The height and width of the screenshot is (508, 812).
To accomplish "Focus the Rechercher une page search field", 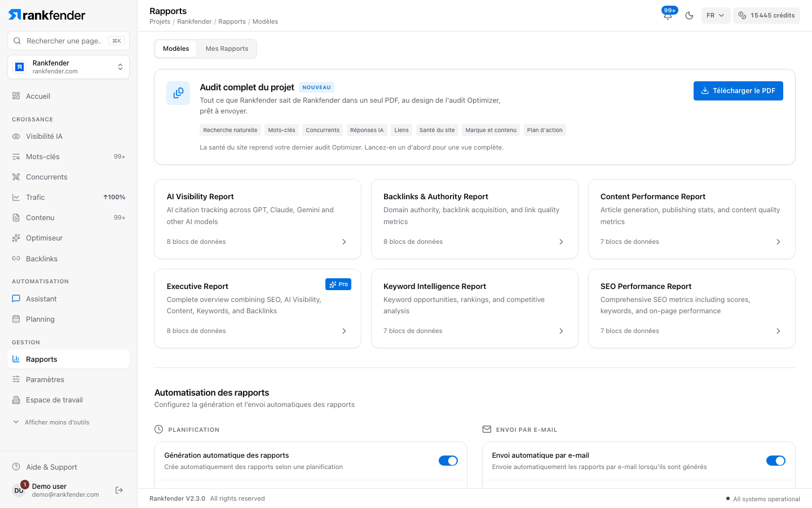I will click(x=68, y=41).
